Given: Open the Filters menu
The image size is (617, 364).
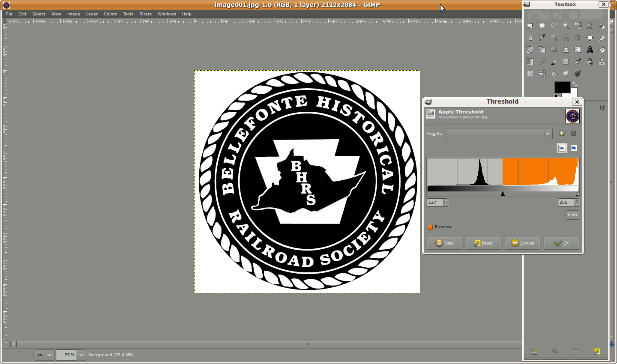Looking at the screenshot, I should [145, 14].
